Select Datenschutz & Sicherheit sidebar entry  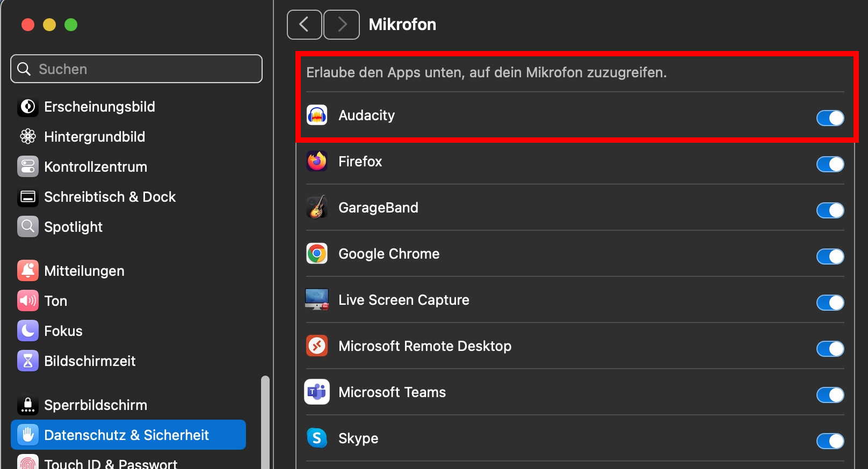128,435
